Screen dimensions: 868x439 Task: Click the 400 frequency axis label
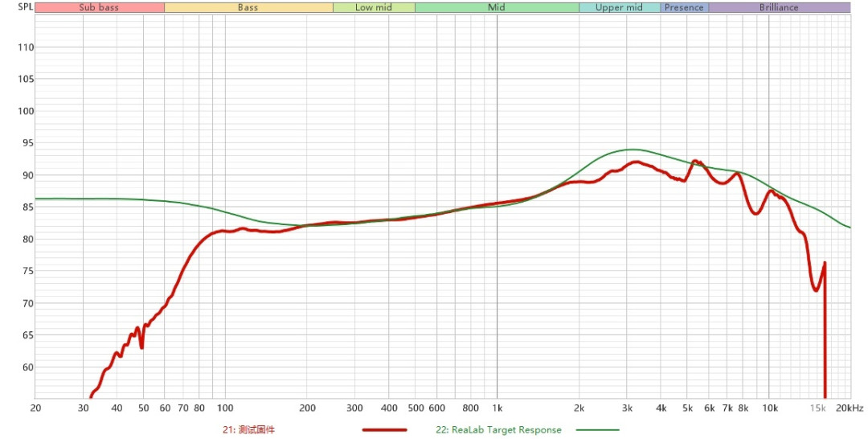click(389, 408)
